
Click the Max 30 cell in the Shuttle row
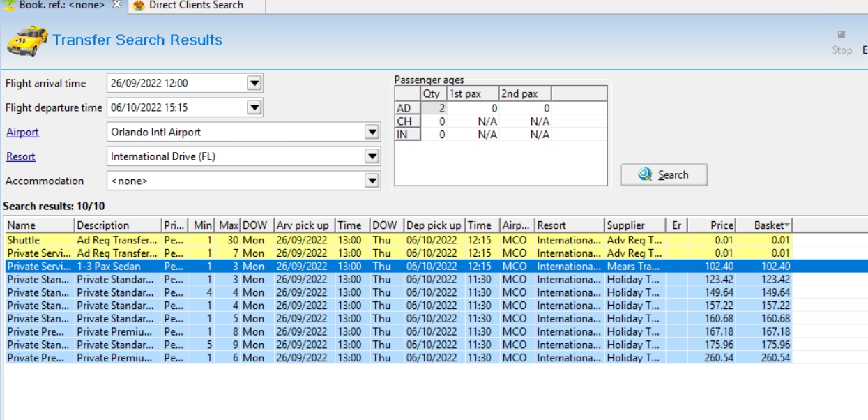pyautogui.click(x=227, y=240)
